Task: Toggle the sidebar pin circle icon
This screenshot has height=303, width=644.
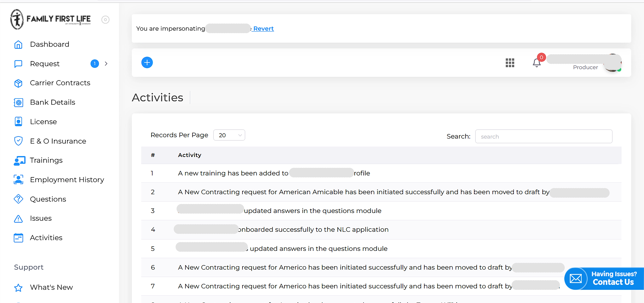Action: point(105,19)
